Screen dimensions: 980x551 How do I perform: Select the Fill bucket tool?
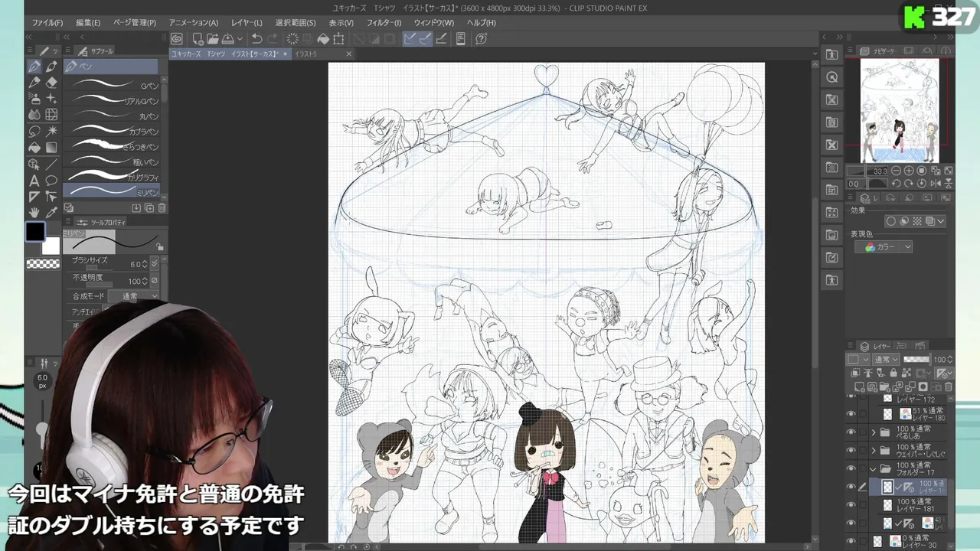(34, 148)
